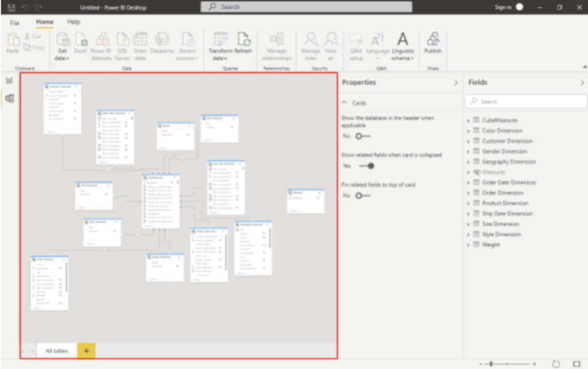Screen dimensions: 588x369
Task: Expand the Order Date Dimension table
Action: coord(468,183)
